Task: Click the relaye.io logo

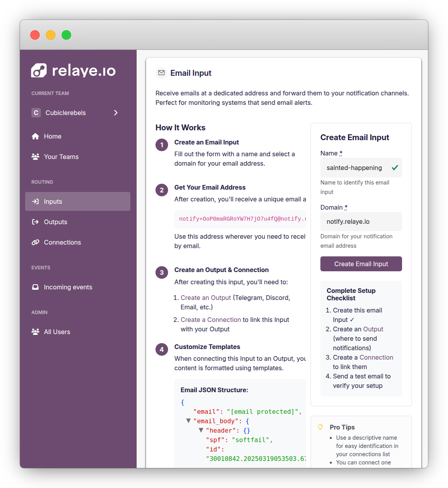Action: click(x=73, y=70)
